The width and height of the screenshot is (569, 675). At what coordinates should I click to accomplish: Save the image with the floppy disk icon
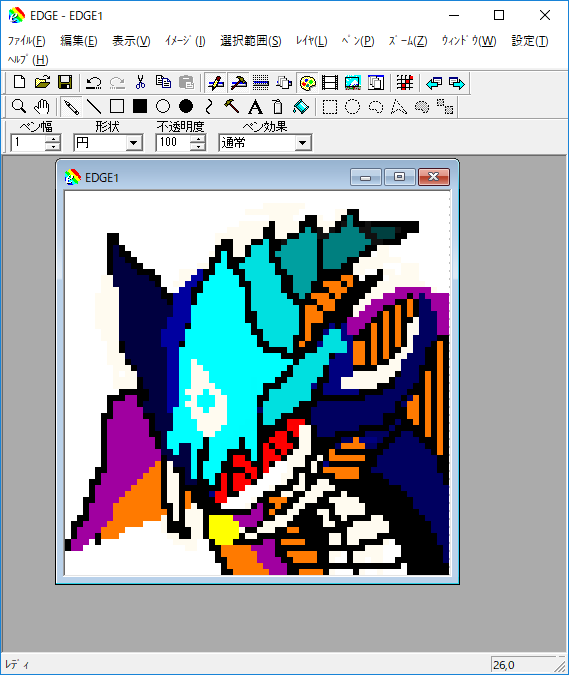click(x=65, y=82)
